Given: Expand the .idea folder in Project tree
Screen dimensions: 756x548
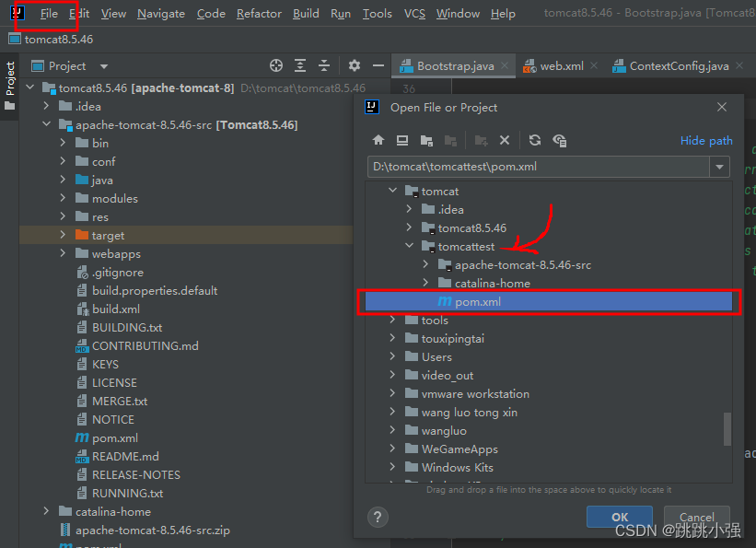Looking at the screenshot, I should click(x=46, y=106).
